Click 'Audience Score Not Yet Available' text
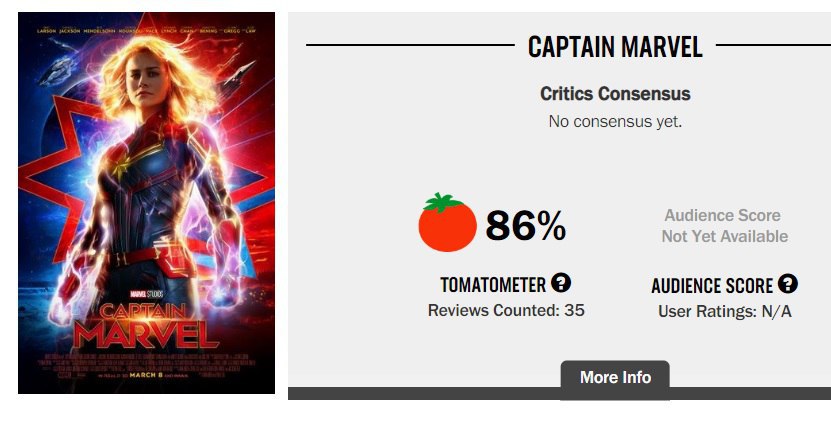This screenshot has height=435, width=831. click(724, 226)
